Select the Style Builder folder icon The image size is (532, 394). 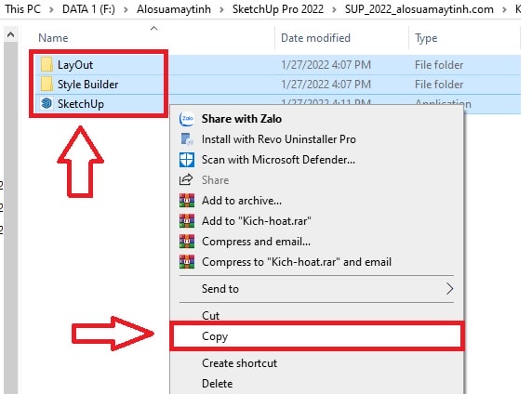47,84
